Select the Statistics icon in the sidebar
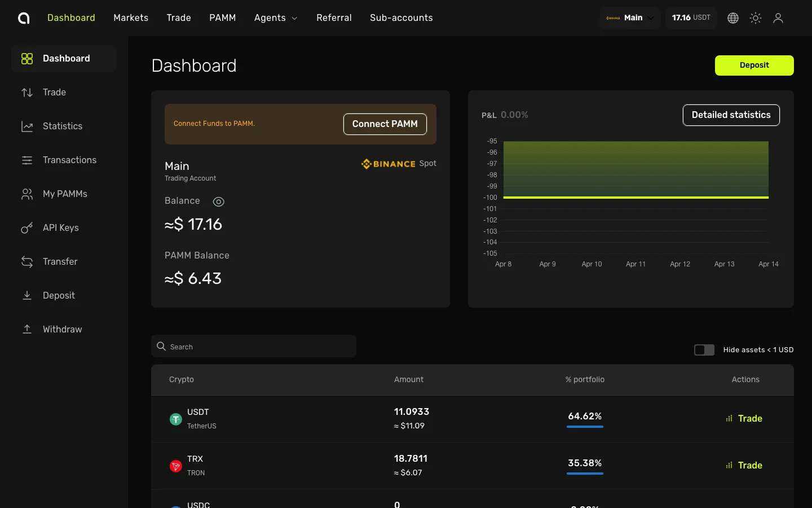 pyautogui.click(x=27, y=126)
